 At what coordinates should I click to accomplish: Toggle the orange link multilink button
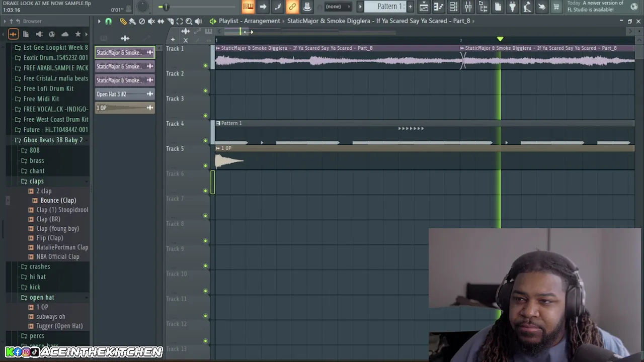[x=292, y=7]
